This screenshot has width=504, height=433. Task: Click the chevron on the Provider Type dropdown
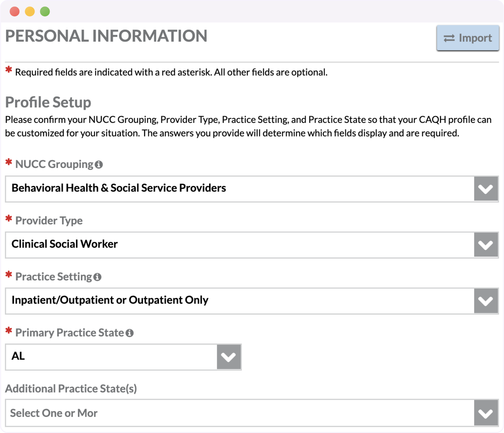pos(485,245)
